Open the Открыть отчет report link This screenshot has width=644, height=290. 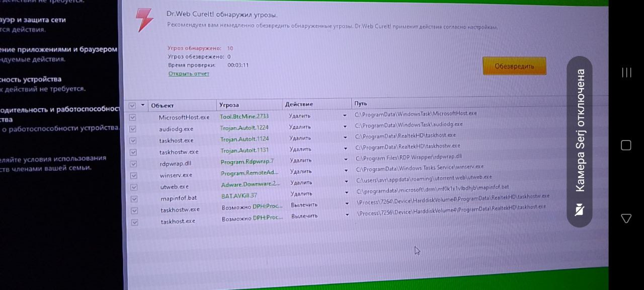click(x=189, y=74)
